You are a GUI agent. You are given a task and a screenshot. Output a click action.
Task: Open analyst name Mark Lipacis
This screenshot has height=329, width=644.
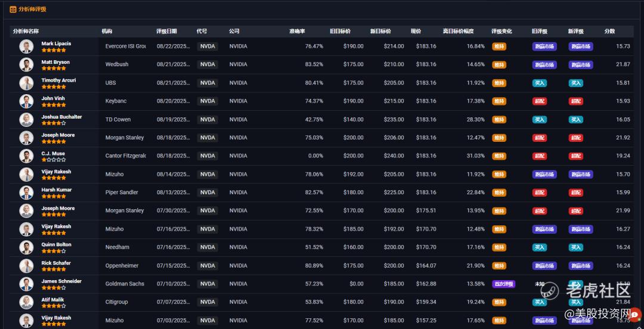[x=56, y=44]
